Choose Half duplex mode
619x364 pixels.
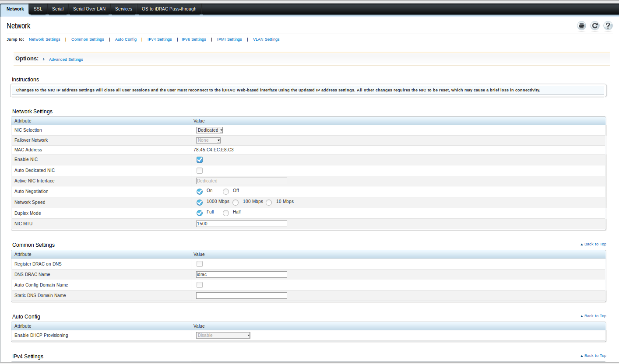(x=226, y=213)
